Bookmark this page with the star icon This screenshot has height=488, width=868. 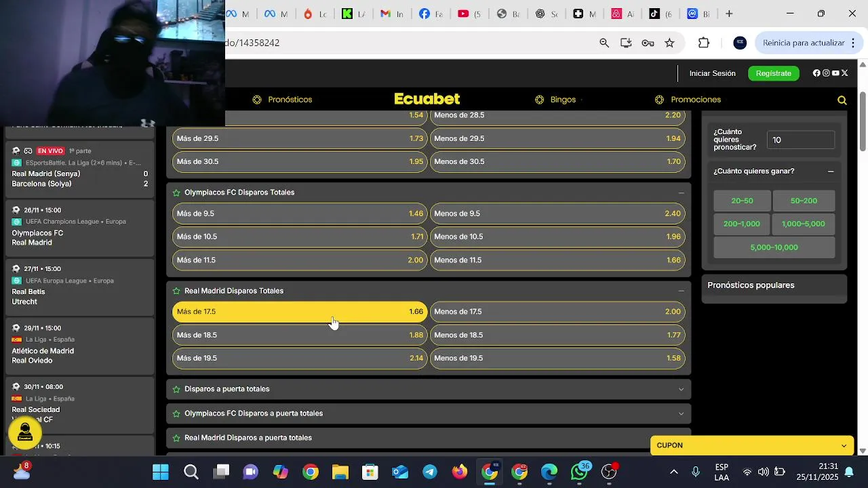(669, 43)
